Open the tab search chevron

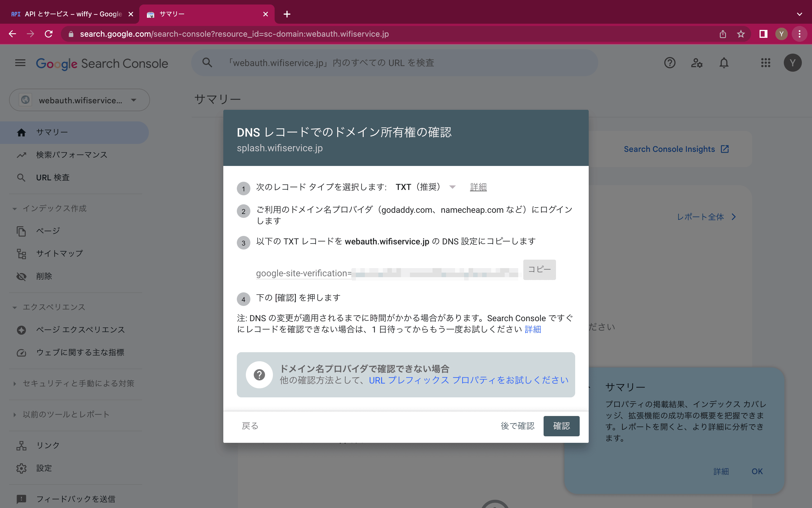pos(800,14)
